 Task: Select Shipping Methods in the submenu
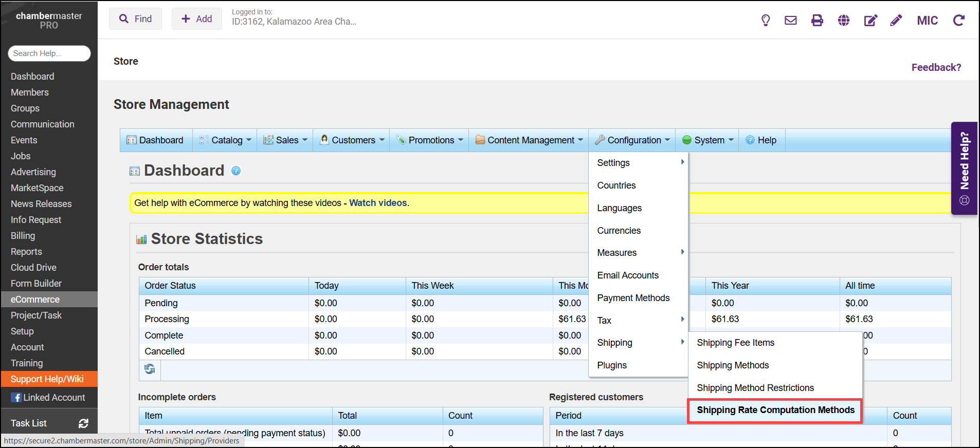(x=733, y=365)
